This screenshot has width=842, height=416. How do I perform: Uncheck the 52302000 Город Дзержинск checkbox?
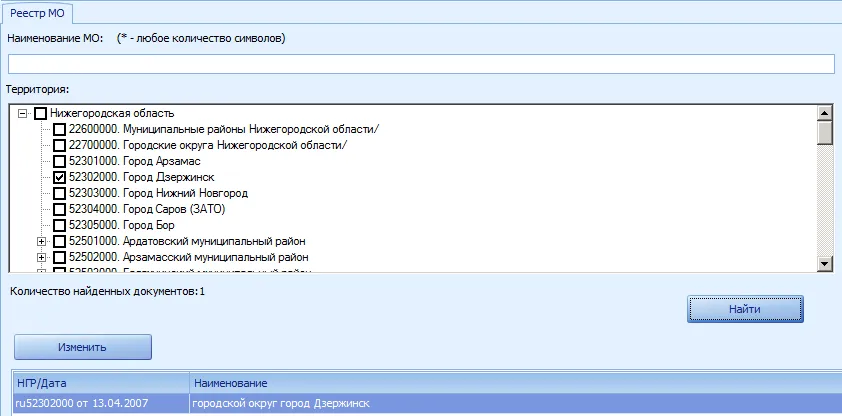(x=60, y=178)
